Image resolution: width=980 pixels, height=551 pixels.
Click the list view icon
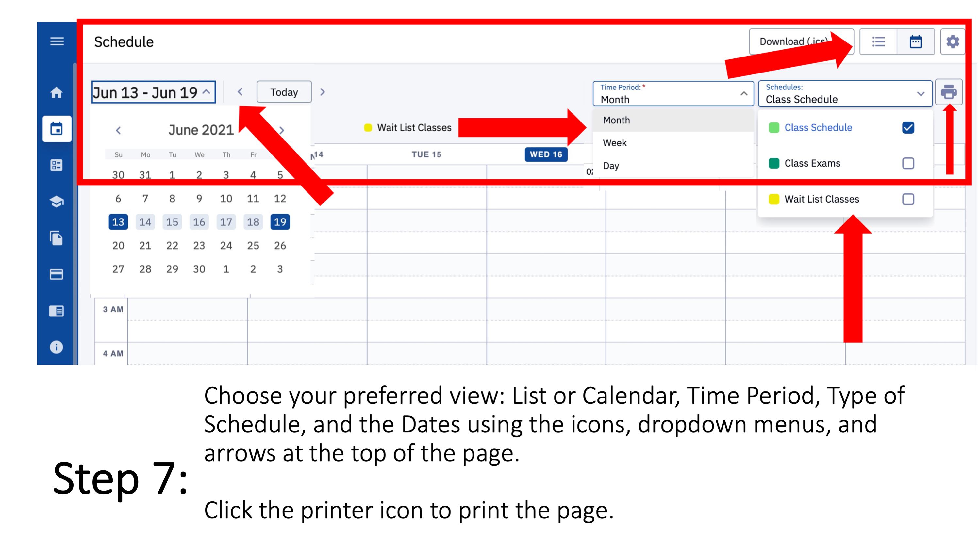[877, 42]
